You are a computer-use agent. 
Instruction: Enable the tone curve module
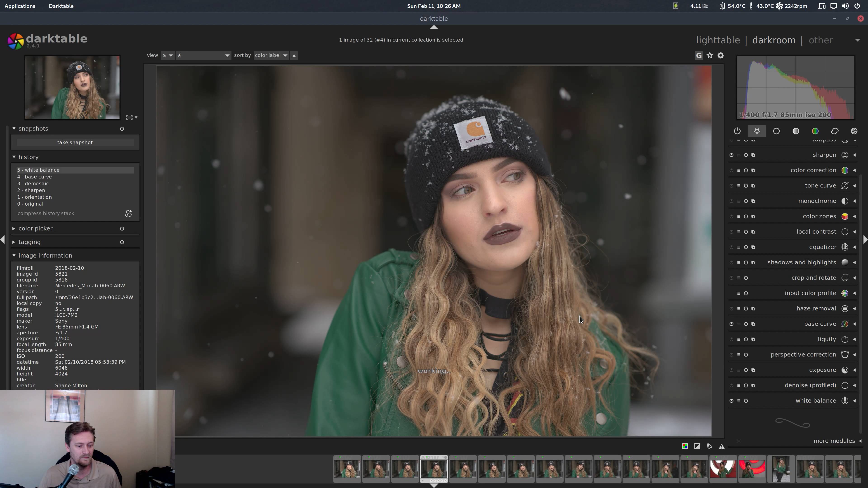pyautogui.click(x=731, y=185)
